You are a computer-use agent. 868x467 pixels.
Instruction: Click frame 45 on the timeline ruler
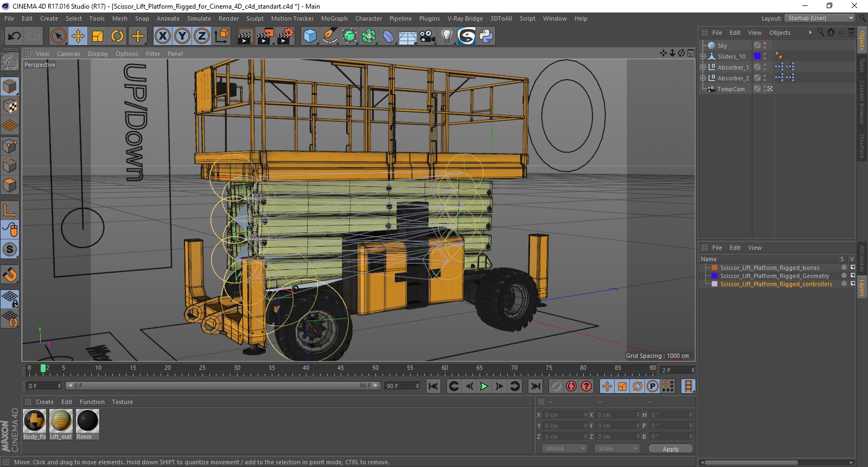[x=341, y=371]
